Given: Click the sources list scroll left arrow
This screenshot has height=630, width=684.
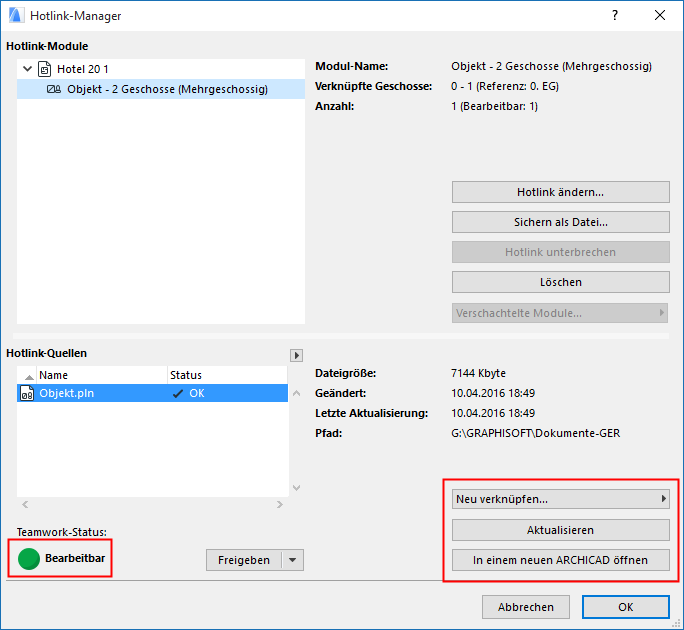Looking at the screenshot, I should click(x=25, y=504).
